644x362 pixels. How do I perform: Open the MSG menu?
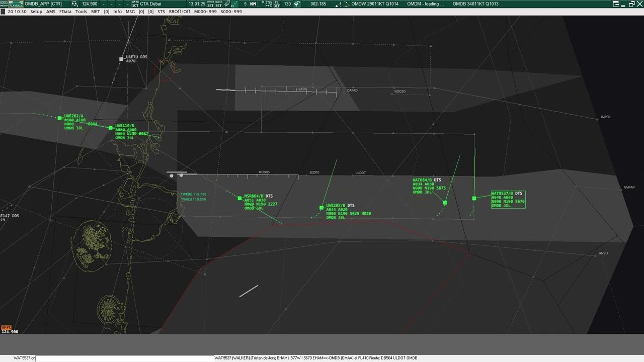(130, 11)
